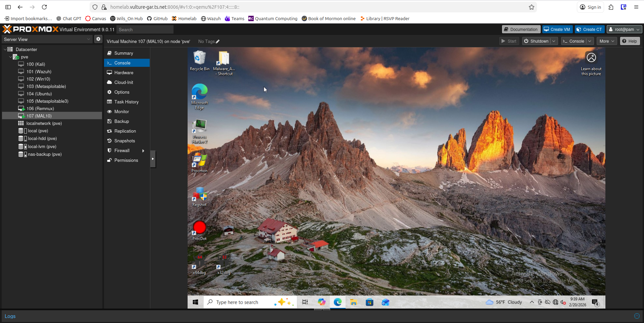Select the x32dbg desktop icon
Screen dimensions: 644x323
[224, 265]
